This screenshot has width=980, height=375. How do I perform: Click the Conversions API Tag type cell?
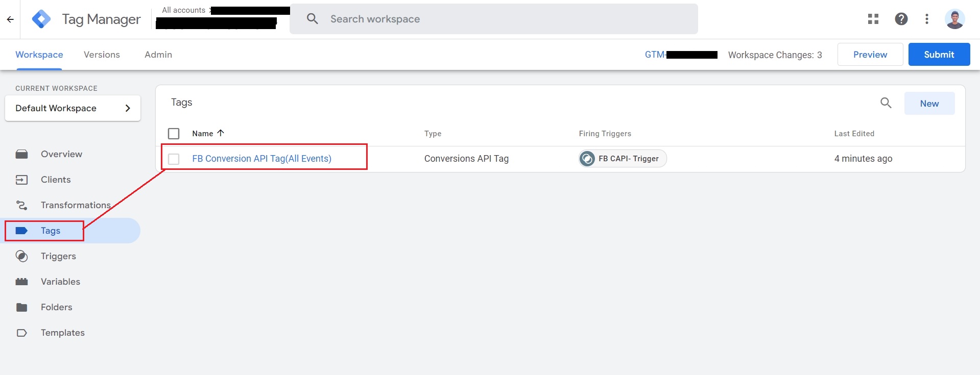(x=466, y=159)
